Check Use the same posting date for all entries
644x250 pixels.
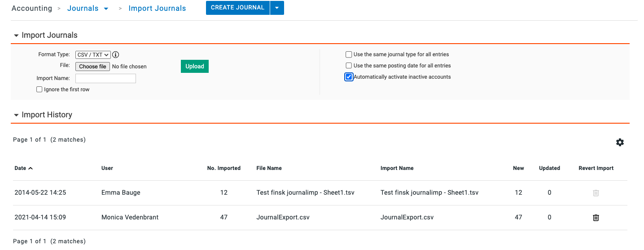349,66
